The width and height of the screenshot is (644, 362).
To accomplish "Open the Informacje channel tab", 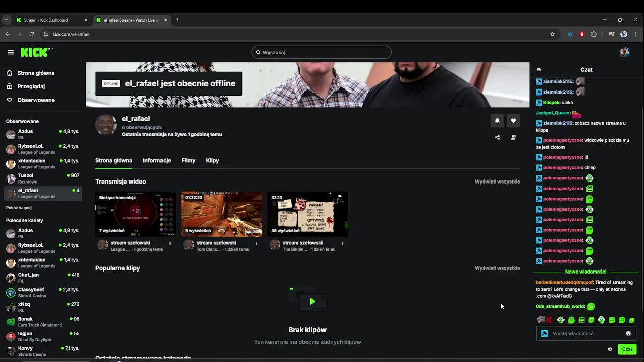I will point(156,160).
